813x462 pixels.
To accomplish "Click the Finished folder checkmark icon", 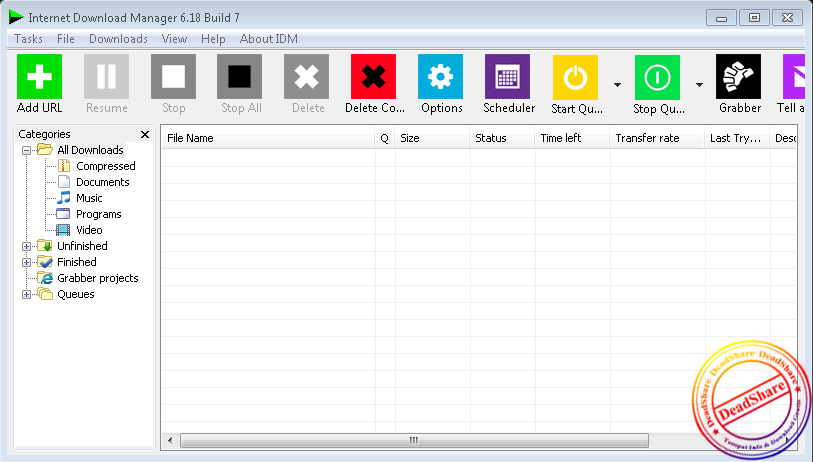I will pyautogui.click(x=45, y=262).
